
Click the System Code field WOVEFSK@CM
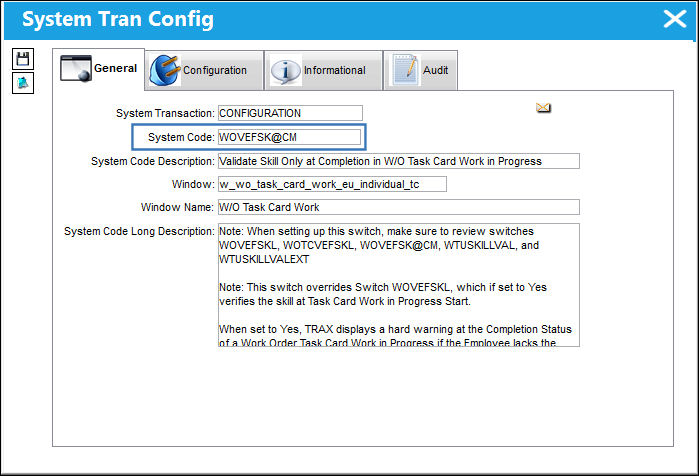click(289, 137)
